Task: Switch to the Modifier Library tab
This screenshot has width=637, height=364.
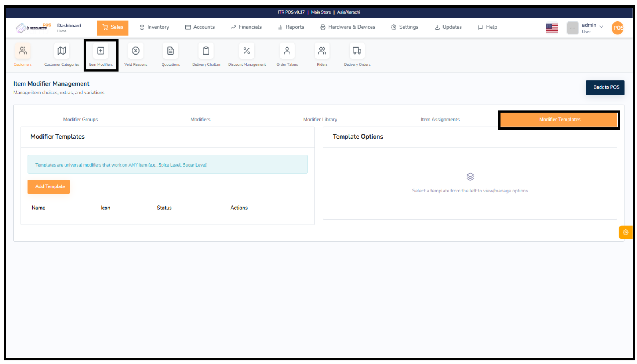Action: click(320, 120)
